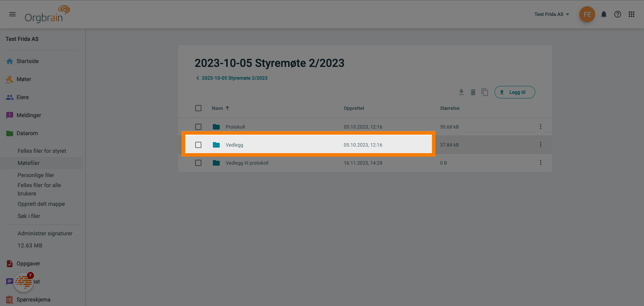Image resolution: width=644 pixels, height=306 pixels.
Task: Click the Størrelse column header
Action: [x=450, y=108]
